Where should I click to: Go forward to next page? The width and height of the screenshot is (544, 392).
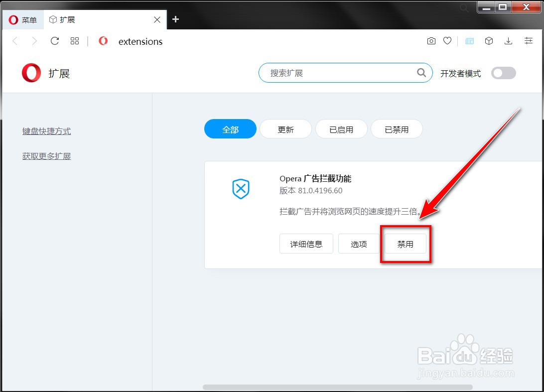click(34, 41)
